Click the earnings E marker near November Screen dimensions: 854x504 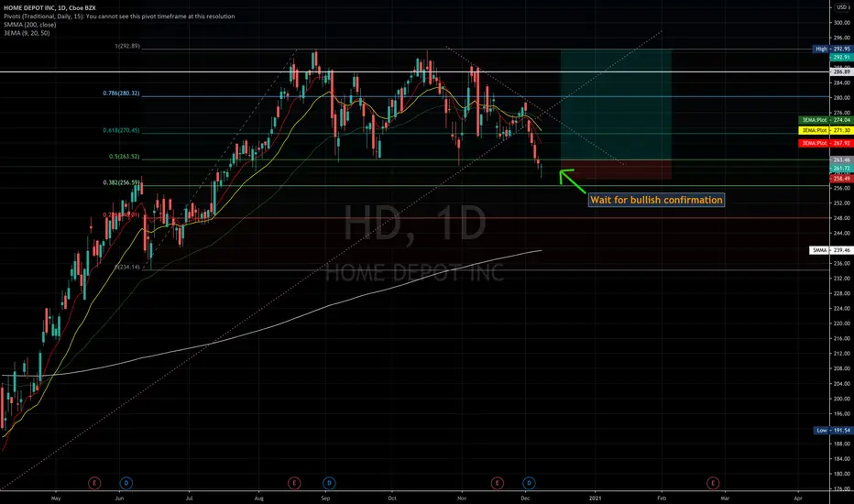(497, 483)
